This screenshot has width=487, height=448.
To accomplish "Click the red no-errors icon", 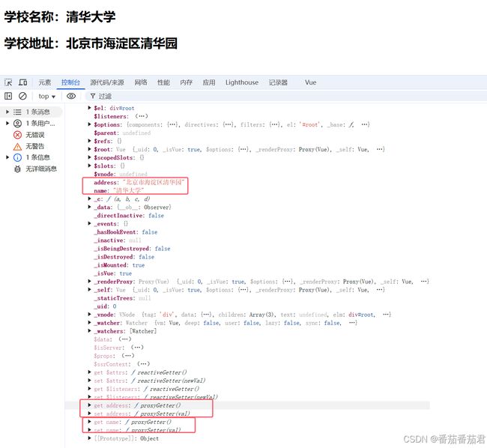I will pos(17,135).
